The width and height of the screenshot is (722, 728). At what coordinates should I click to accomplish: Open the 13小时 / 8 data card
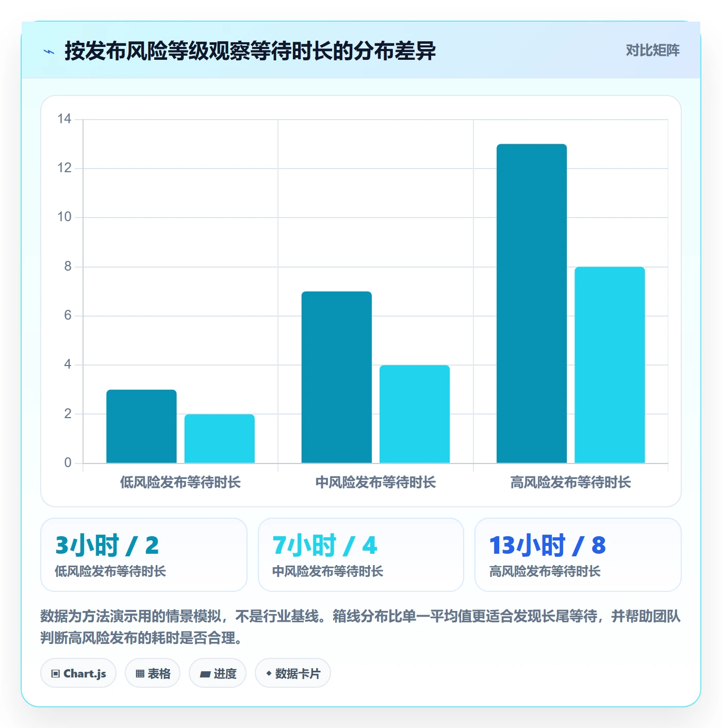point(578,555)
